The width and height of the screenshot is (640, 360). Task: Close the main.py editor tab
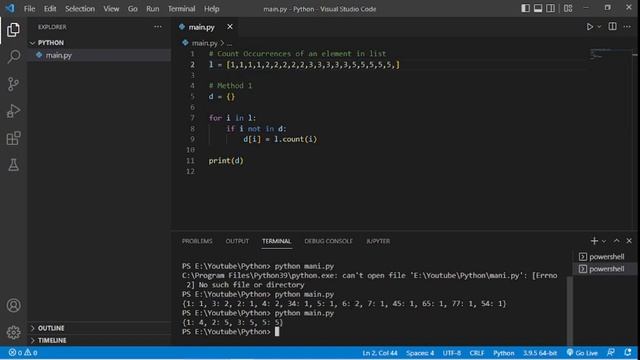[x=230, y=27]
